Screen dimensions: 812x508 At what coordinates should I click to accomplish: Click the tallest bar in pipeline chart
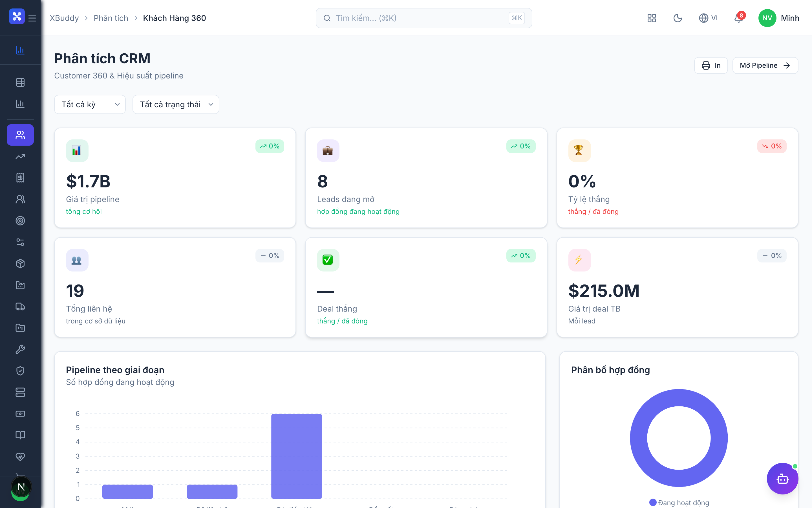(297, 456)
